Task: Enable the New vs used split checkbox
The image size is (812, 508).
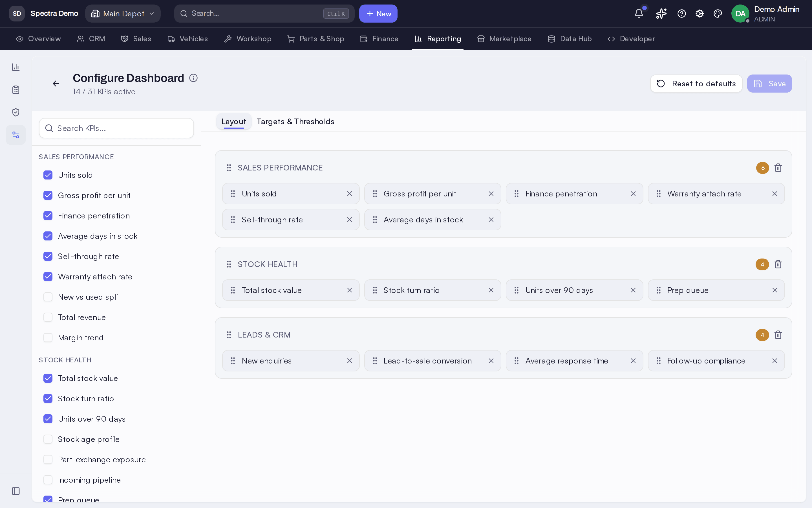Action: tap(48, 297)
